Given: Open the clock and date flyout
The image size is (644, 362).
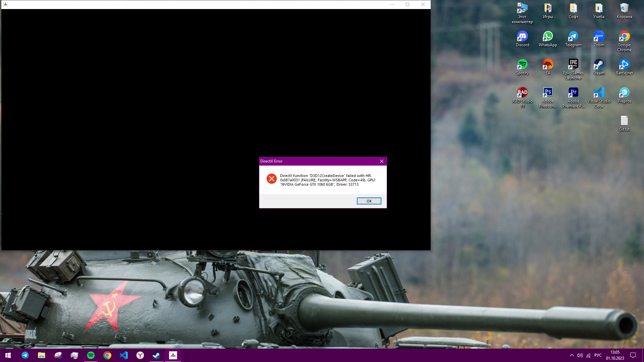Looking at the screenshot, I should (x=615, y=355).
